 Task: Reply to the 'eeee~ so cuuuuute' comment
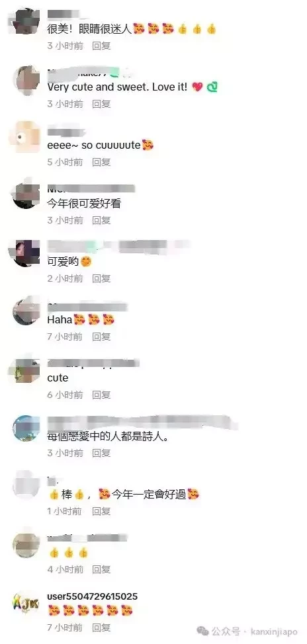(101, 162)
